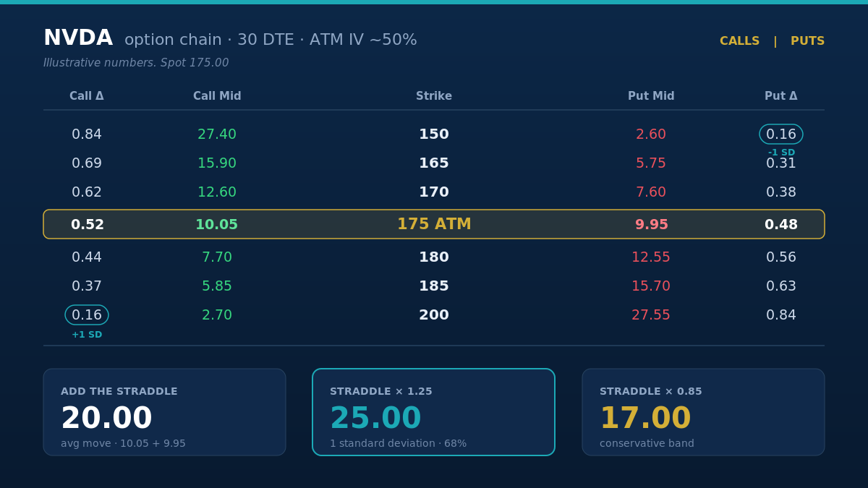Select the 150 strike cell

click(434, 134)
